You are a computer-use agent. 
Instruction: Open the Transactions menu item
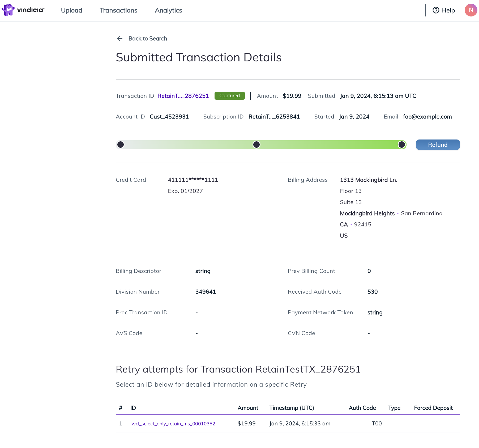[x=118, y=10]
